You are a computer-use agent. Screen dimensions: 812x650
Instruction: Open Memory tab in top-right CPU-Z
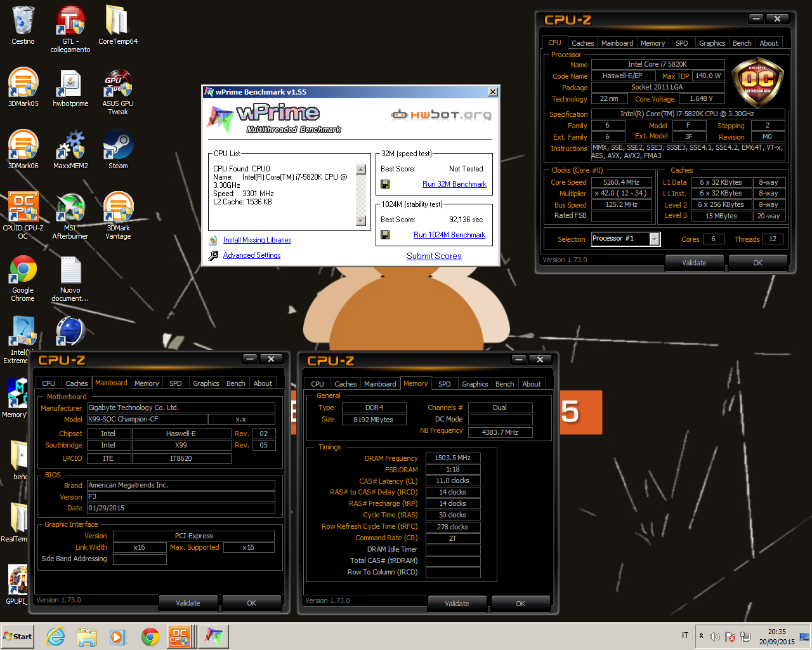pyautogui.click(x=653, y=43)
